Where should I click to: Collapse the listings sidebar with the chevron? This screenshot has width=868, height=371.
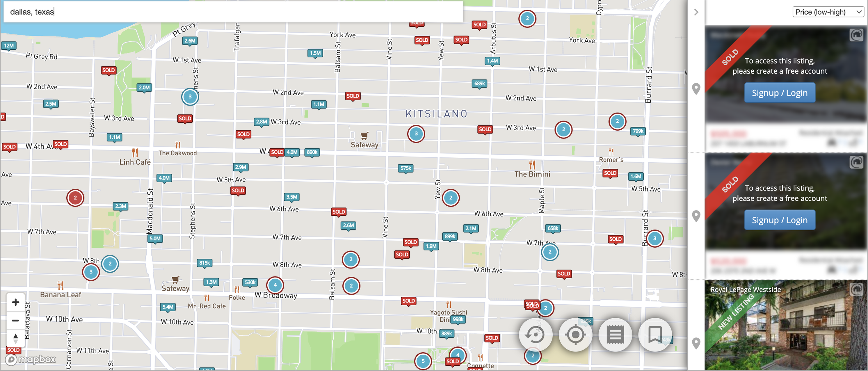point(696,13)
